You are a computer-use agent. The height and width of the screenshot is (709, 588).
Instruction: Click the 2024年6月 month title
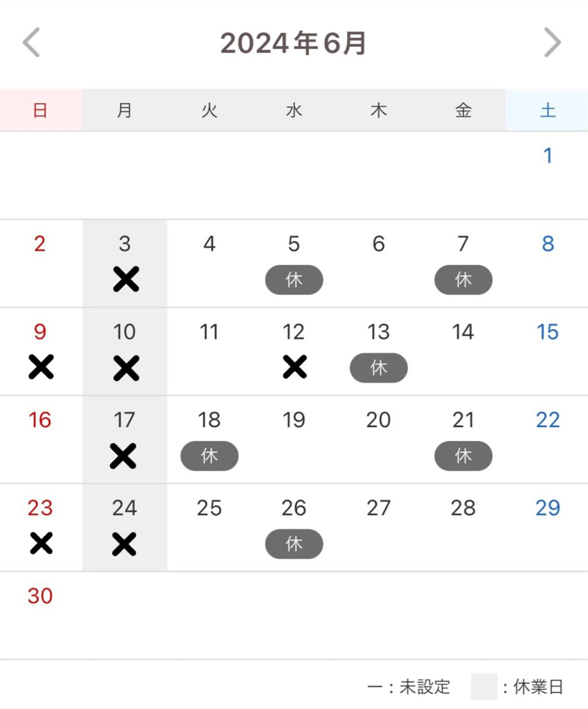click(x=294, y=43)
